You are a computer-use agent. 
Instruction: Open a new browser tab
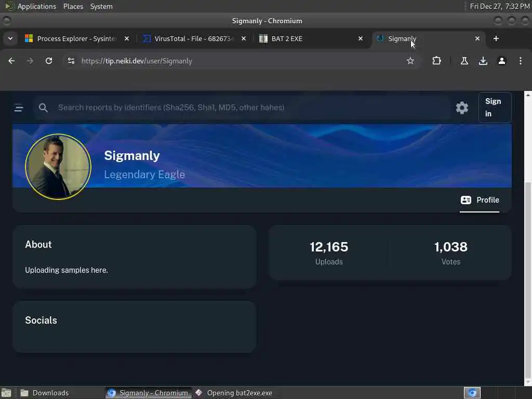coord(496,38)
